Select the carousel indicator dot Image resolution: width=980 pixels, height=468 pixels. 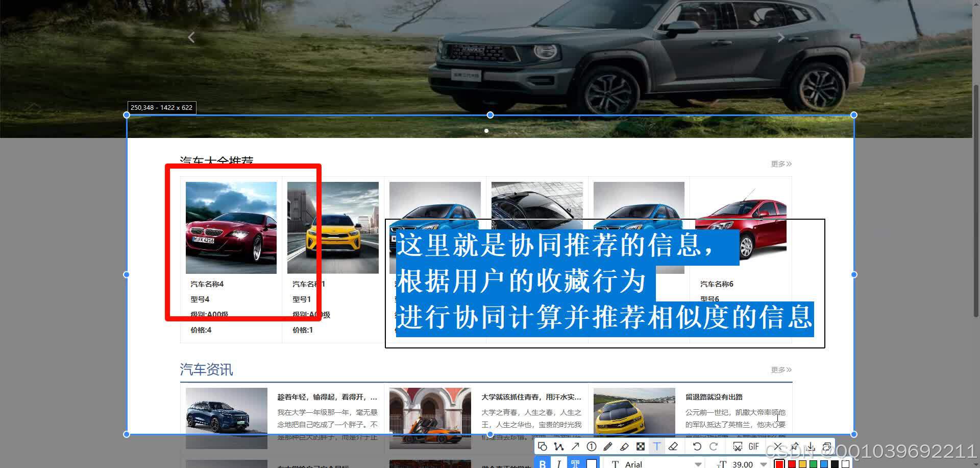coord(486,131)
